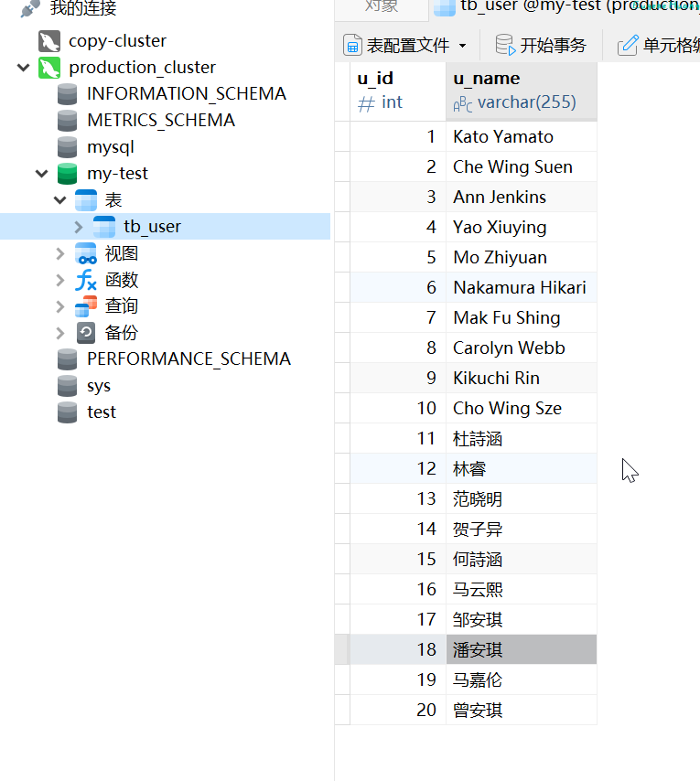Select the PERFORMANCE_SCHEMA database
Viewport: 700px width, 781px height.
click(188, 359)
